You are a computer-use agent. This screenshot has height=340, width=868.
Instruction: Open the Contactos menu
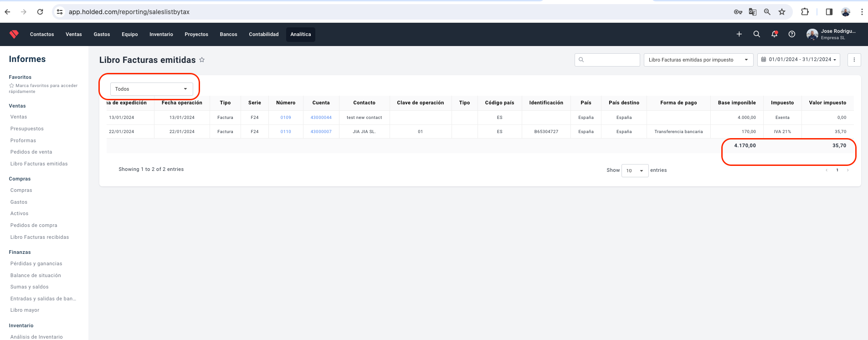click(x=42, y=34)
